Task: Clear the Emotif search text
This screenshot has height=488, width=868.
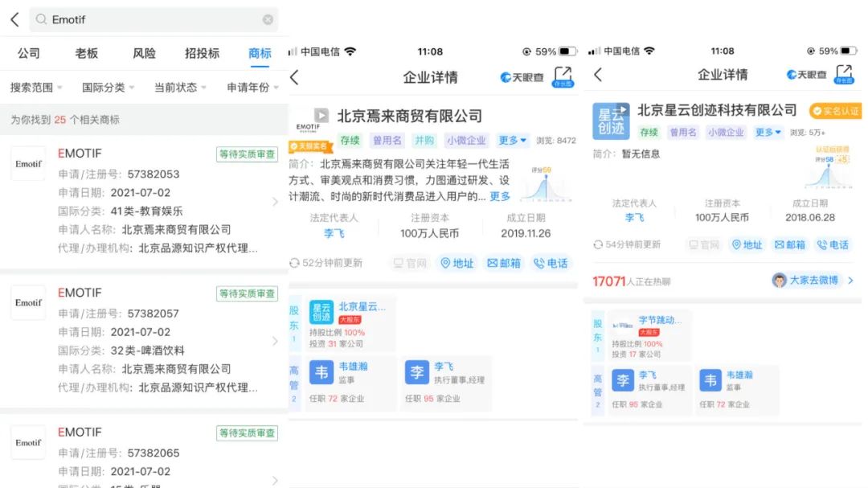Action: click(268, 19)
